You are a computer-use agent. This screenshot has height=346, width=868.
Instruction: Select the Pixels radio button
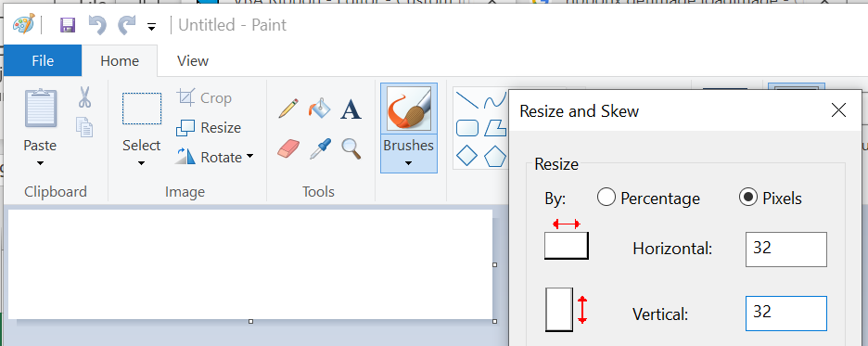click(748, 197)
